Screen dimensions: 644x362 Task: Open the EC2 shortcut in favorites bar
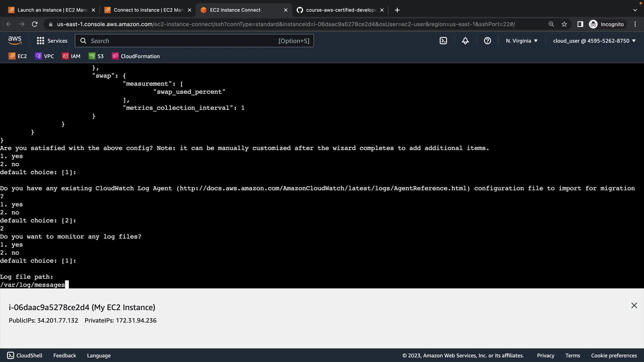[18, 56]
